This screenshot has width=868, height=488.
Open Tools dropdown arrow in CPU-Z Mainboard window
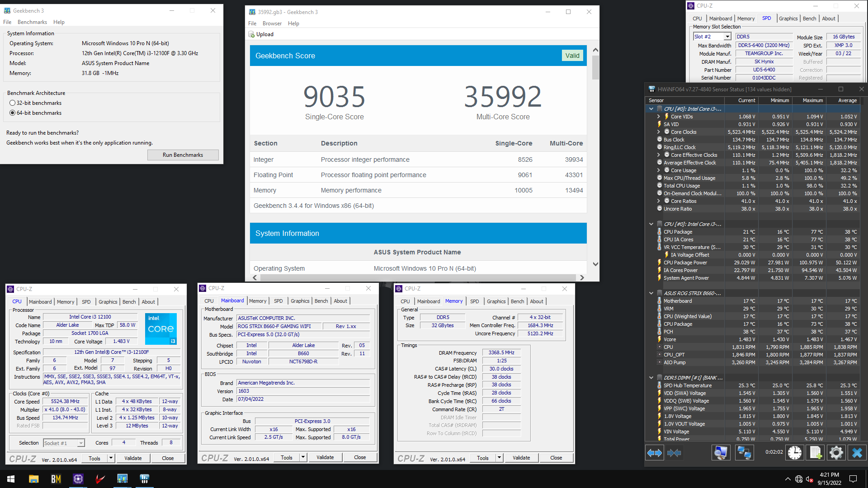click(303, 457)
